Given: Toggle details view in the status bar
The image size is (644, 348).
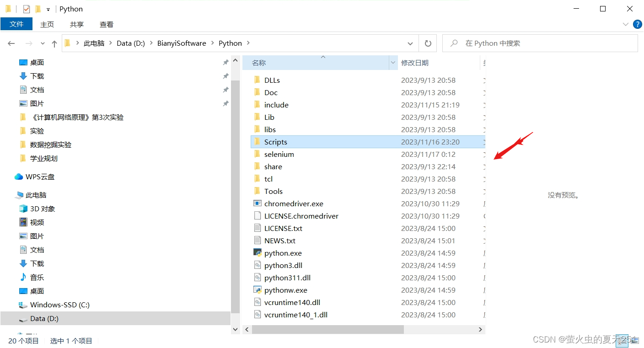Looking at the screenshot, I should pos(622,341).
